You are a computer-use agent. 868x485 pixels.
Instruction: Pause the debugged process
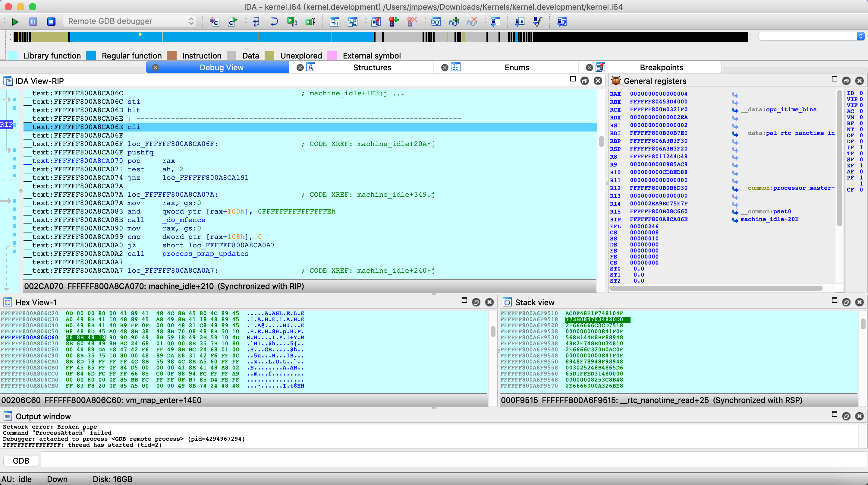33,22
